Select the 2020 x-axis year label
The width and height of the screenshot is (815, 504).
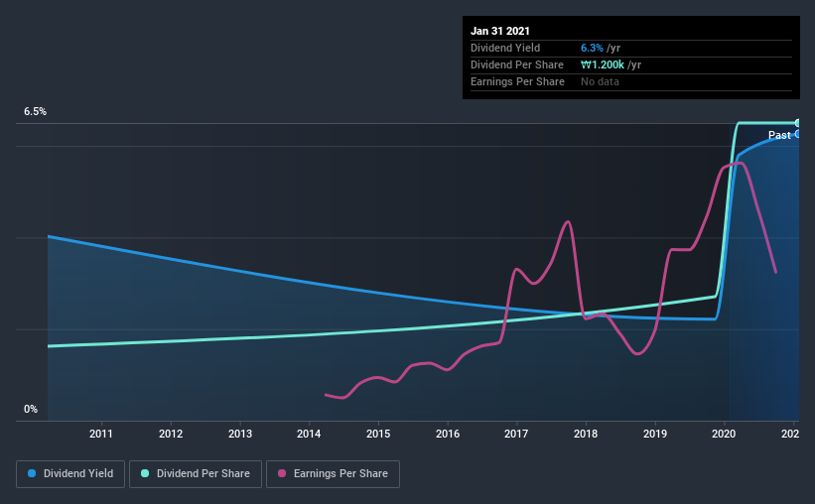click(724, 434)
